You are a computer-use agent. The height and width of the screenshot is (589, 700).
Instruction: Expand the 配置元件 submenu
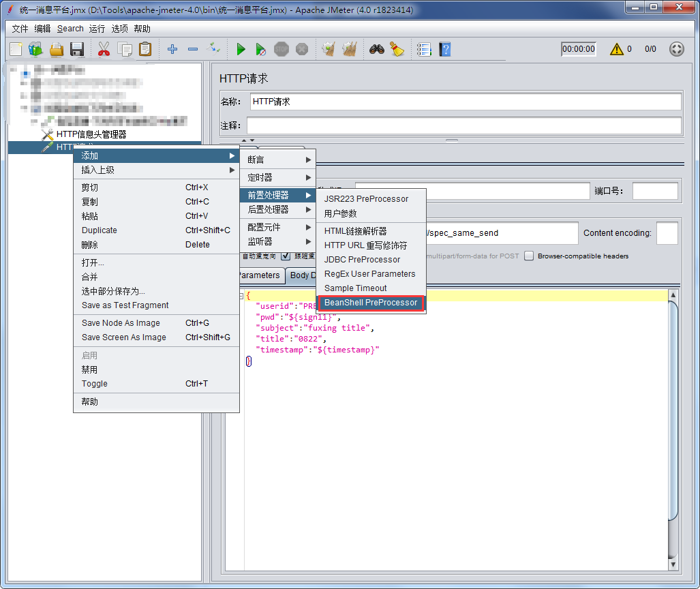click(278, 227)
